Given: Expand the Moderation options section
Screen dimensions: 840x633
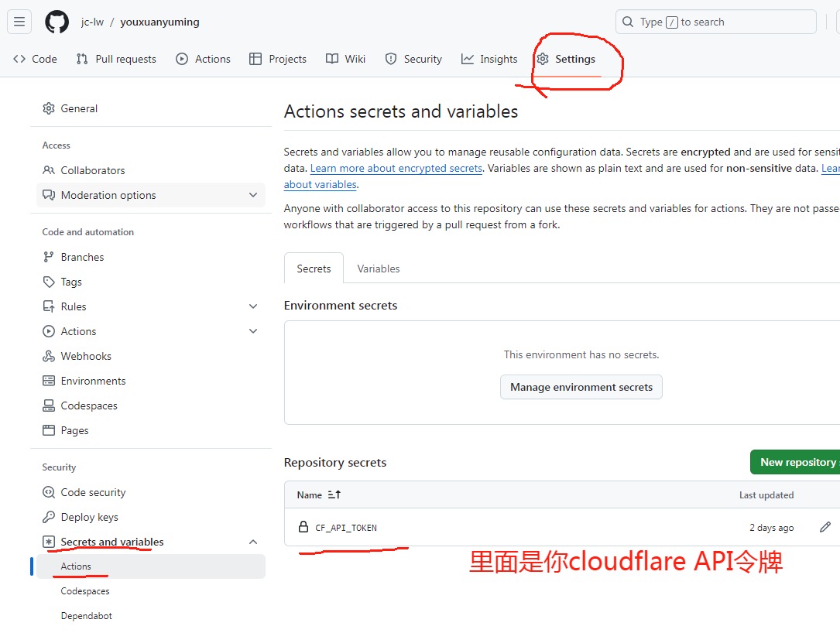Looking at the screenshot, I should pos(253,195).
